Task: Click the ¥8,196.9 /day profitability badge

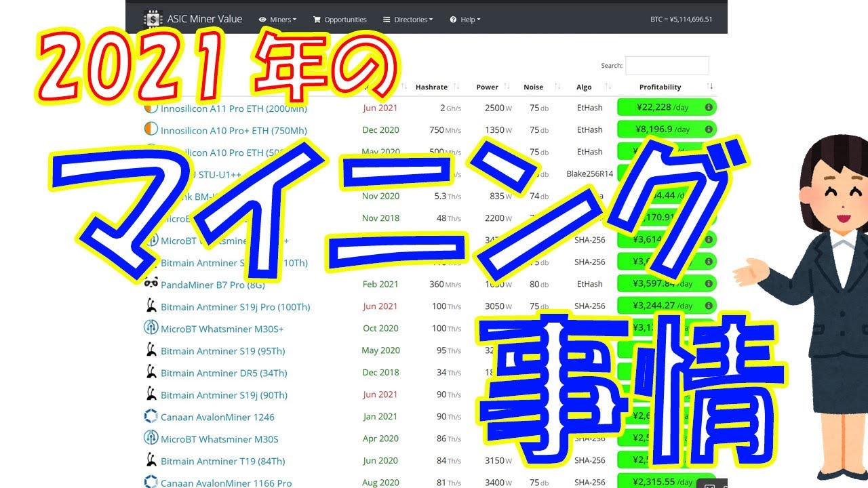Action: click(667, 129)
